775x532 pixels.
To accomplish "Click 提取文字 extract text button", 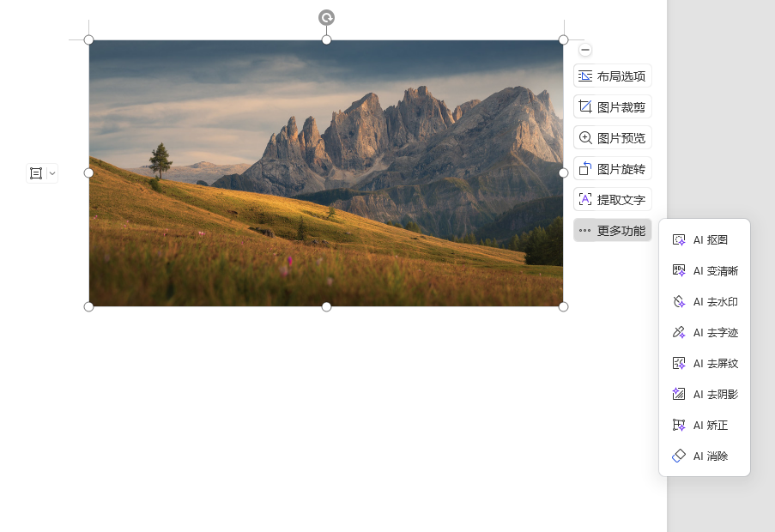I will pyautogui.click(x=612, y=199).
